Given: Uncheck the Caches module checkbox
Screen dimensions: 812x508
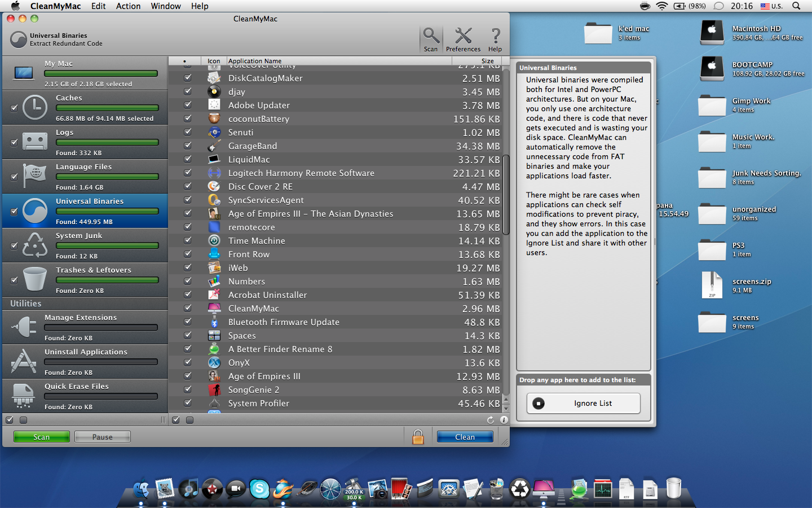Looking at the screenshot, I should pos(14,108).
